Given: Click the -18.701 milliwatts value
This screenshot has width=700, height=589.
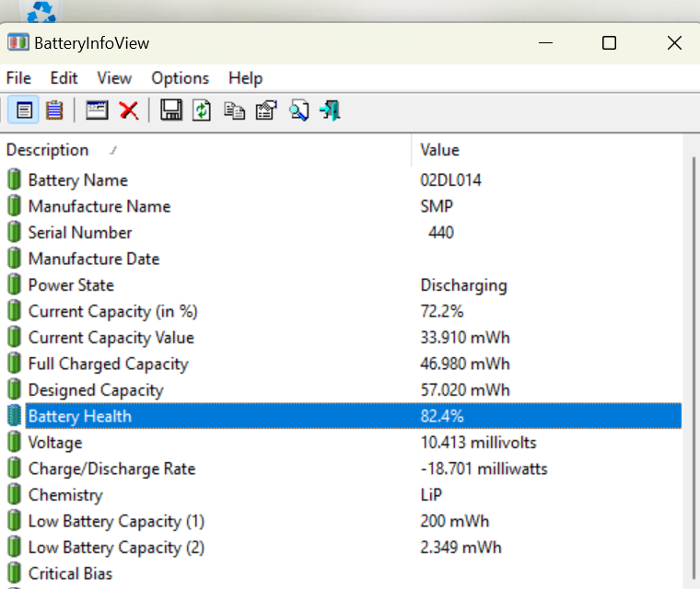Looking at the screenshot, I should [484, 468].
